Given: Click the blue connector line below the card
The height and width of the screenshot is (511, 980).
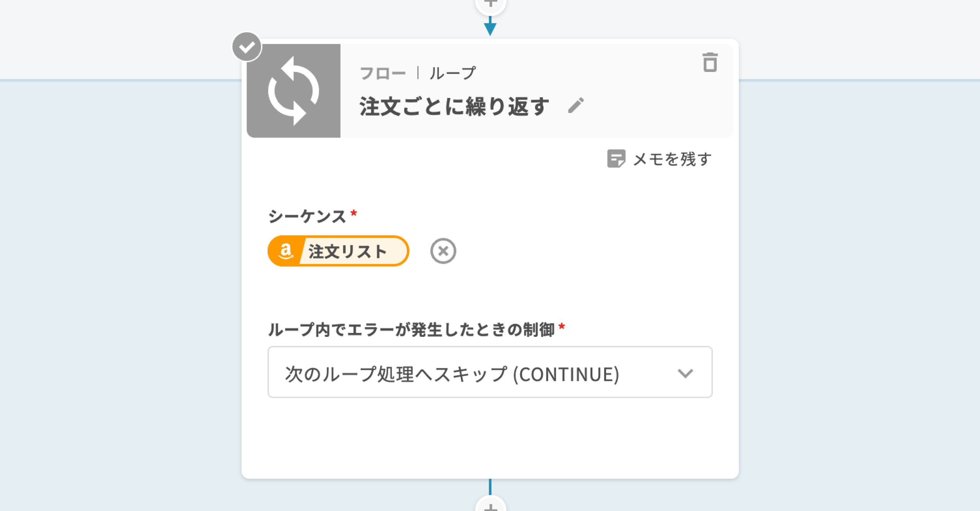Looking at the screenshot, I should [x=490, y=487].
